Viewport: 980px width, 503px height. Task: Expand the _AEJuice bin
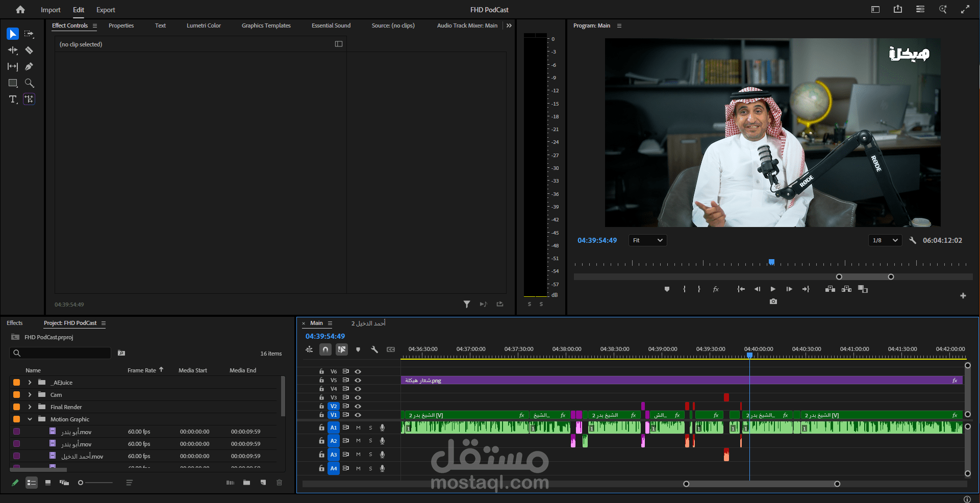[30, 383]
